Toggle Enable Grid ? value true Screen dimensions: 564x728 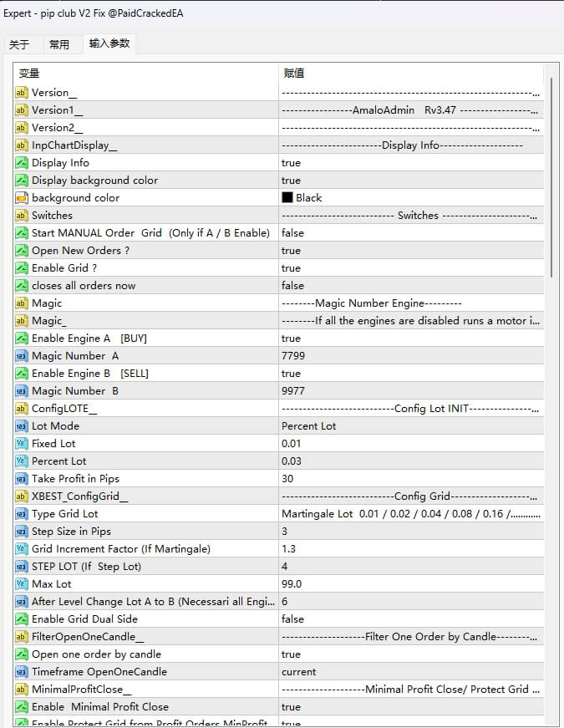click(411, 268)
